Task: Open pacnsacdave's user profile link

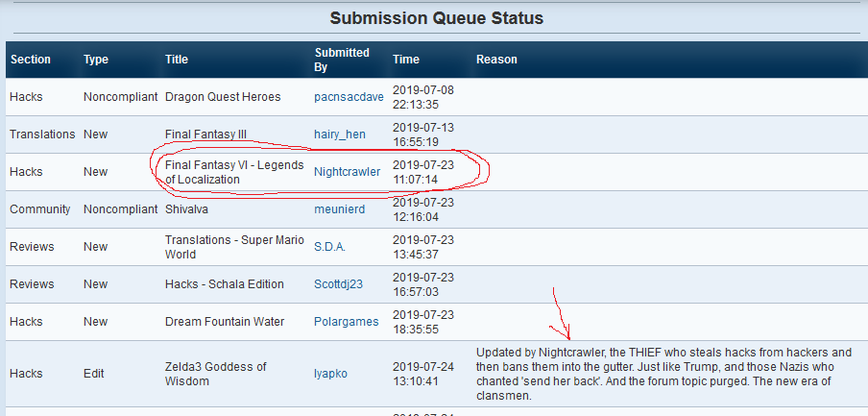Action: (349, 97)
